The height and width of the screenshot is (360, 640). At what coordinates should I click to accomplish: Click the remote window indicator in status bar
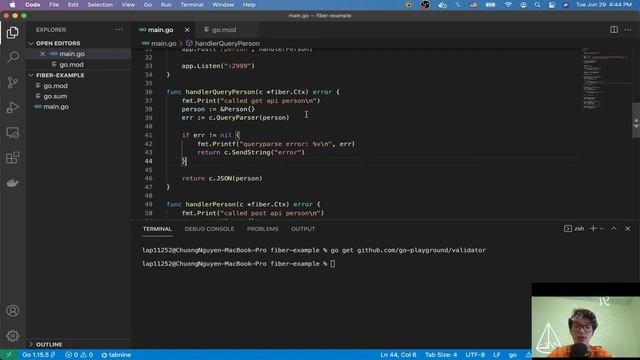pos(9,355)
